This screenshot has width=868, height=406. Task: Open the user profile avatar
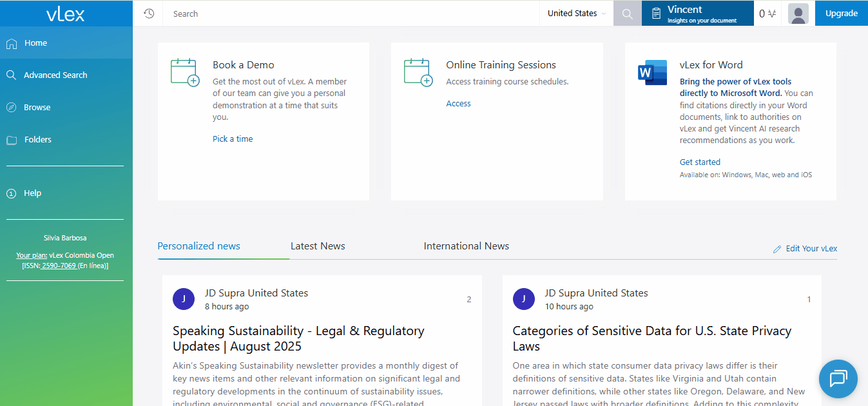[x=798, y=14]
